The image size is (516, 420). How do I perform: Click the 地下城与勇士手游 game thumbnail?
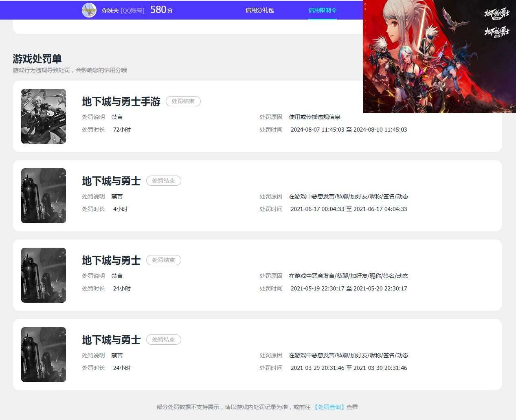(44, 116)
